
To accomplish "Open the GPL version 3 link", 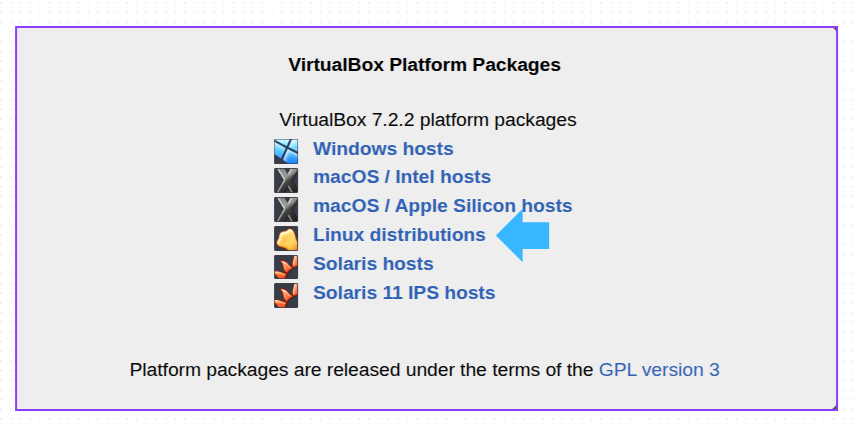I will click(659, 369).
